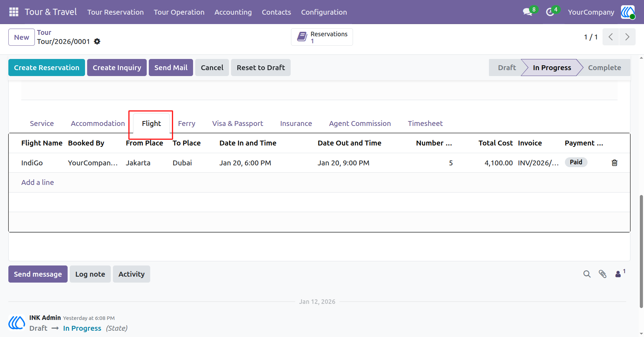Sort by the Total Cost column header
The height and width of the screenshot is (337, 644).
496,143
